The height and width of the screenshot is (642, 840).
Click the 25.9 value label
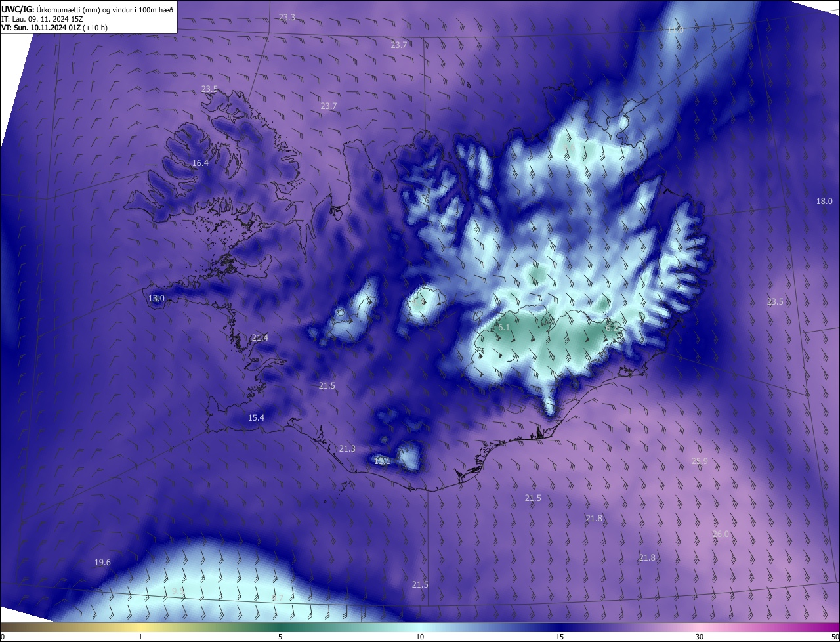pos(700,461)
